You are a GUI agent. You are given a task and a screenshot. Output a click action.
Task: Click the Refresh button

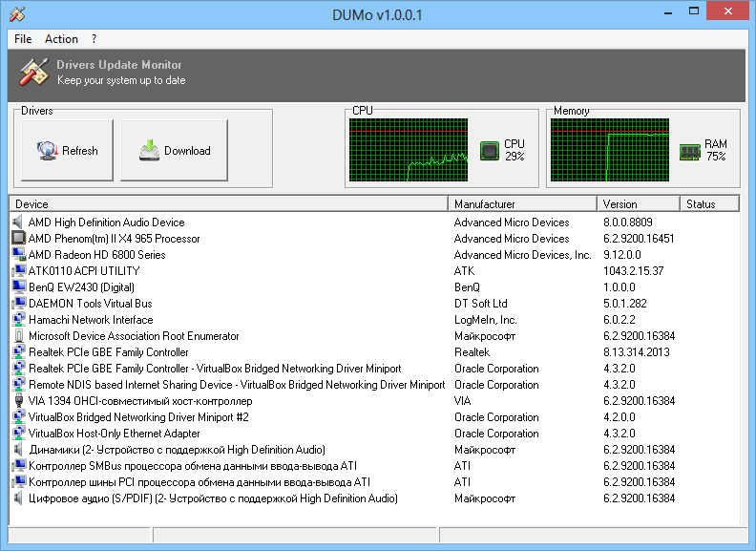click(68, 151)
